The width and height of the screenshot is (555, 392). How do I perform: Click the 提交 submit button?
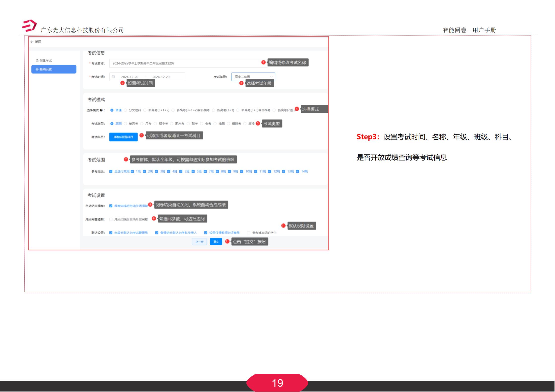point(216,241)
